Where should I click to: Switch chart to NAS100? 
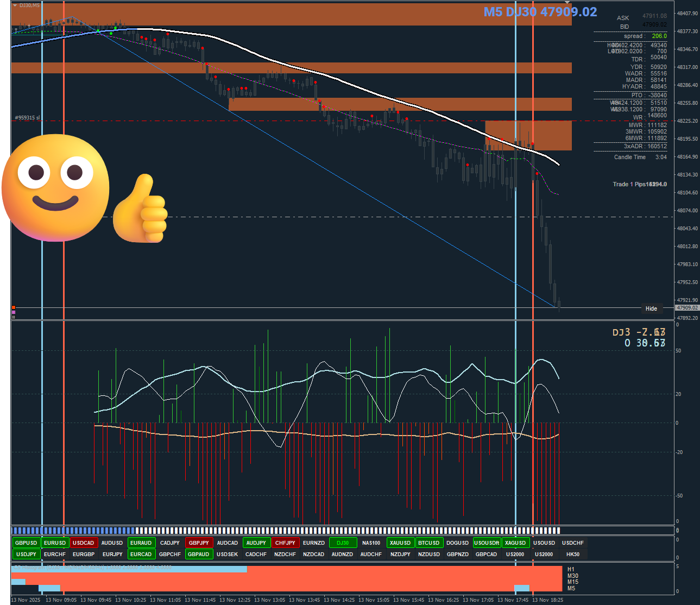[x=371, y=543]
